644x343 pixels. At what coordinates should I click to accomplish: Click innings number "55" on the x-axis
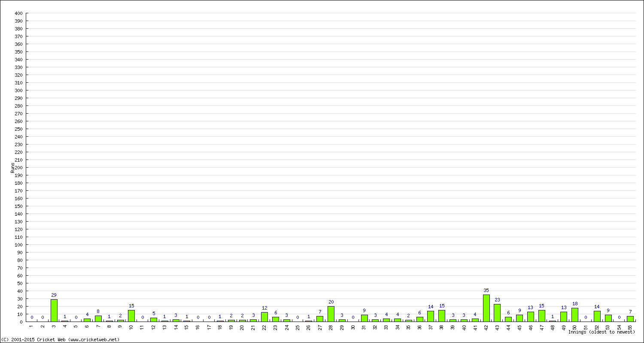pos(630,327)
